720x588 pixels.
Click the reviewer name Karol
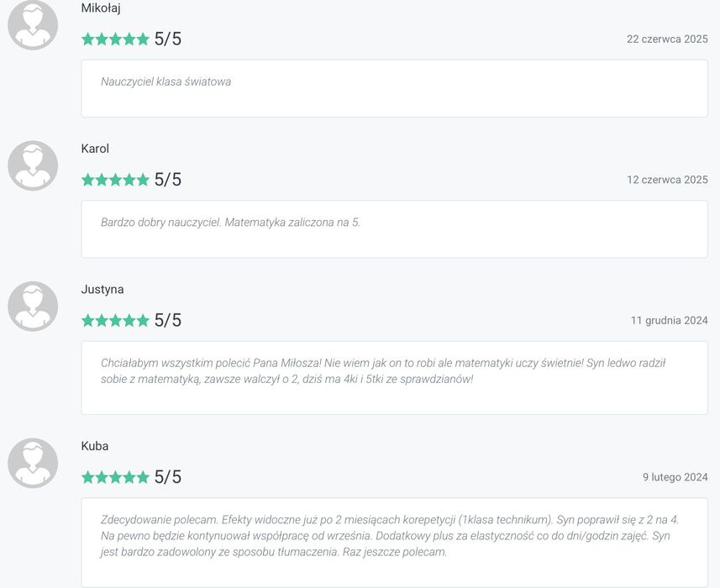pos(95,149)
